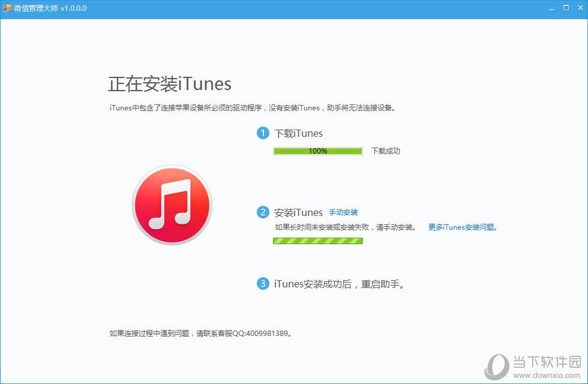The height and width of the screenshot is (384, 588).
Task: Click the 手动安装 manual install link
Action: [x=343, y=212]
